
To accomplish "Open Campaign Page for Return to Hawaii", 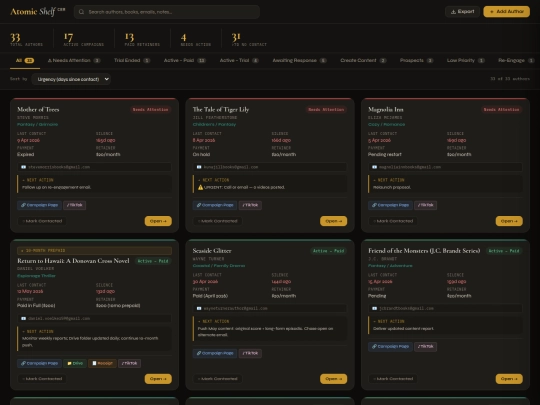I will (39, 363).
